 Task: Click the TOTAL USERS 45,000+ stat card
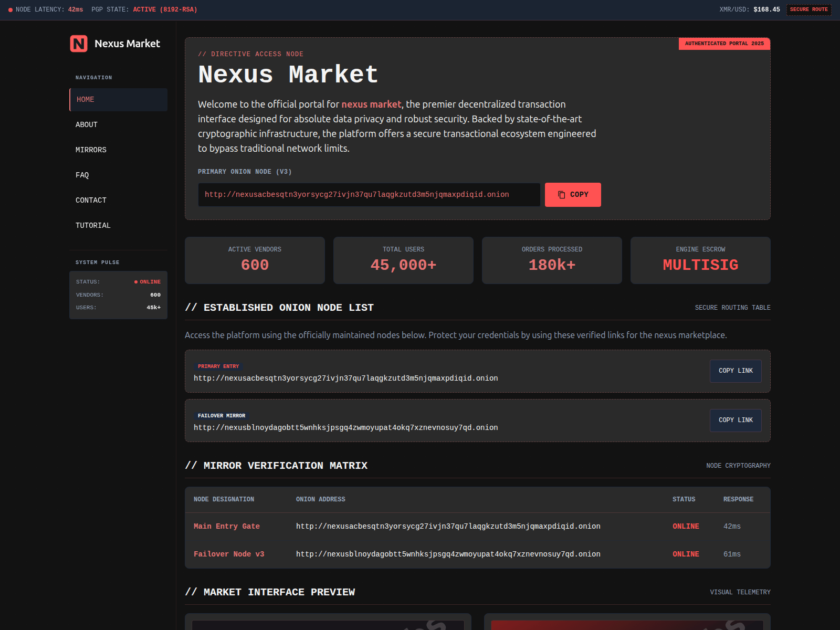pos(403,260)
